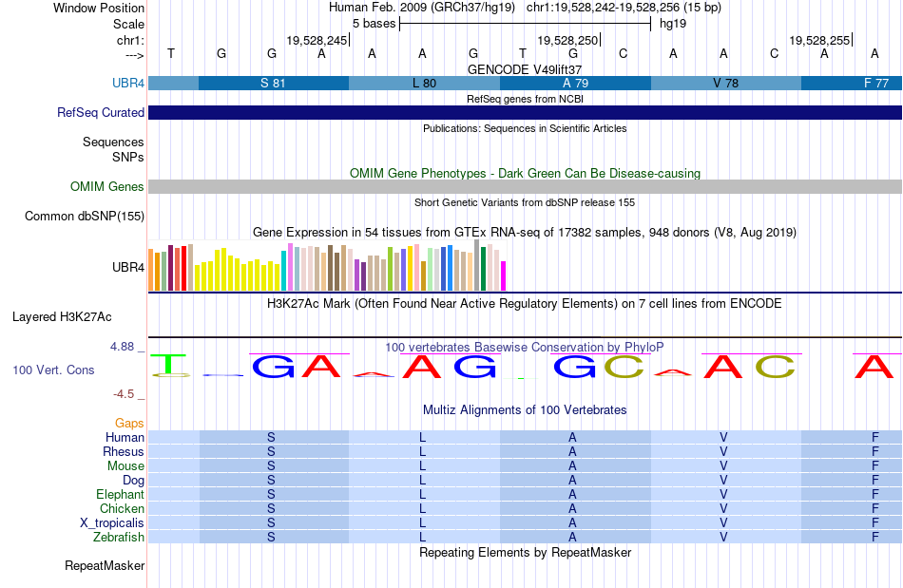
Task: Click the Sequences track label
Action: tap(113, 142)
